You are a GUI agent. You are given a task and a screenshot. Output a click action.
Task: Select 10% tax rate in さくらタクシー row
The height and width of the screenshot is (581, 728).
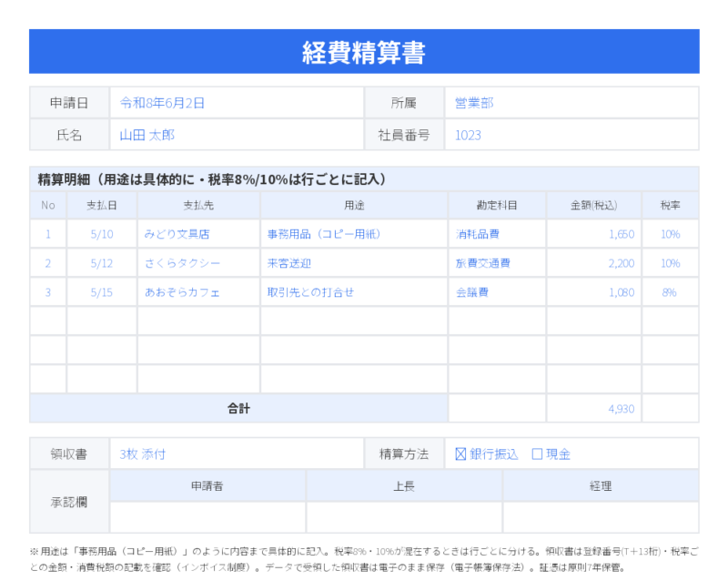coord(670,263)
